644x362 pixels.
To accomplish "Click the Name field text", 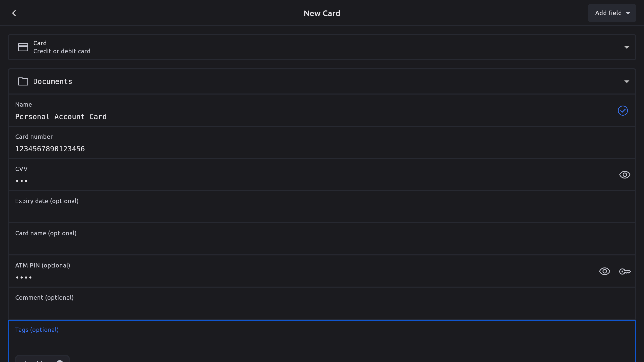I will tap(61, 117).
